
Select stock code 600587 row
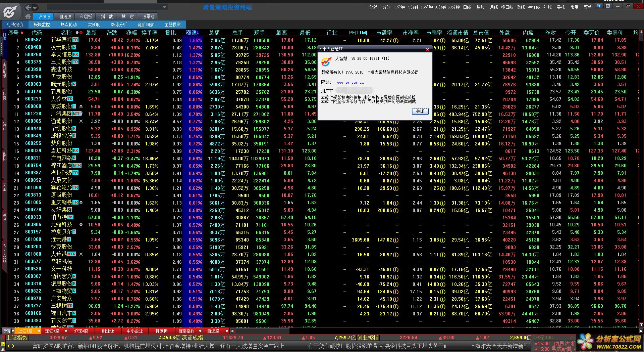pyautogui.click(x=33, y=40)
